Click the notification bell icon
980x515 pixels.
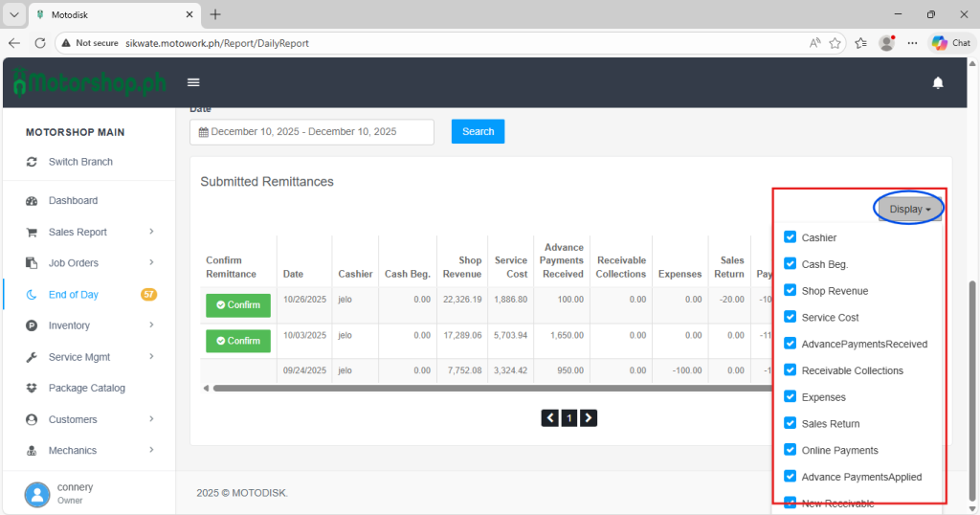938,83
